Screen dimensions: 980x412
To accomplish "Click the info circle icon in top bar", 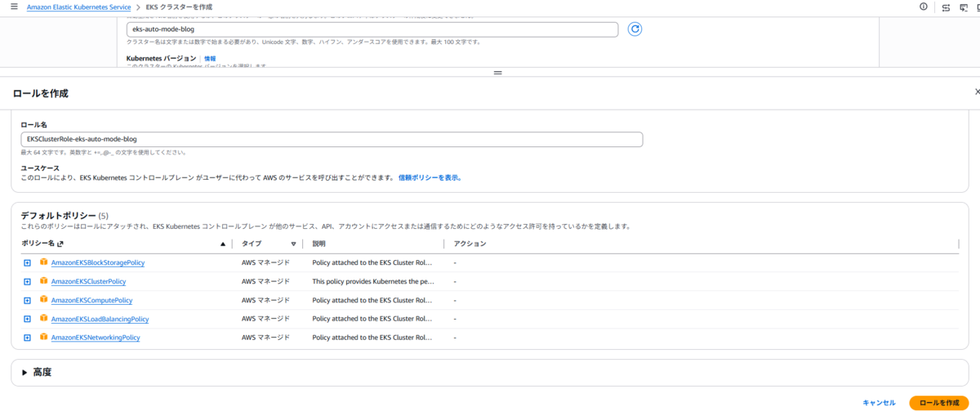I will pyautogui.click(x=924, y=7).
